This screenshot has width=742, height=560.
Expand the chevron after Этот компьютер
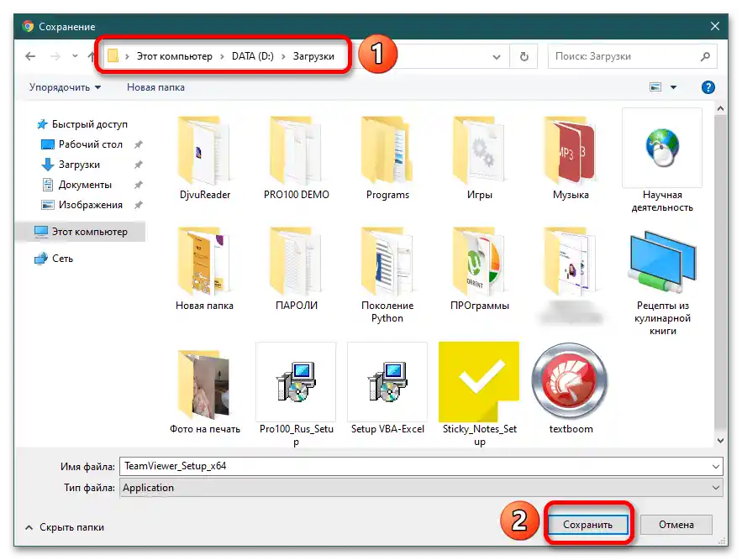click(222, 56)
